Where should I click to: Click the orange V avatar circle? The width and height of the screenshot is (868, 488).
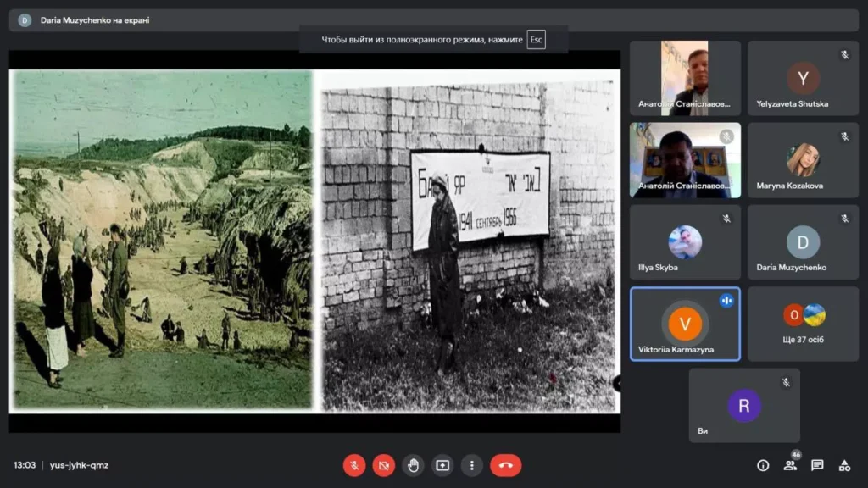[x=685, y=324]
